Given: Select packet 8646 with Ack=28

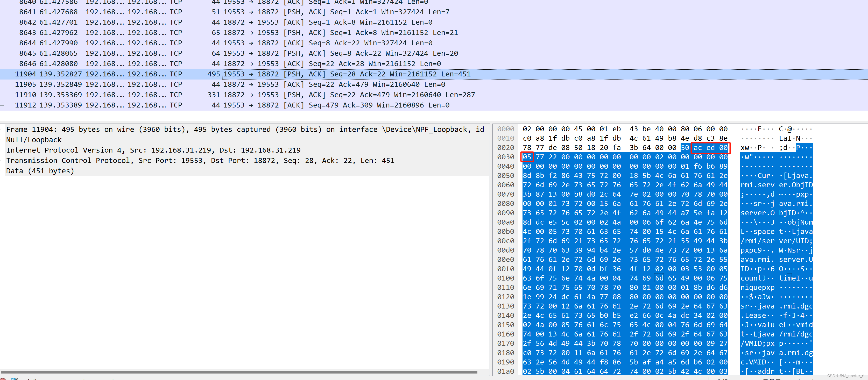Looking at the screenshot, I should pyautogui.click(x=434, y=64).
